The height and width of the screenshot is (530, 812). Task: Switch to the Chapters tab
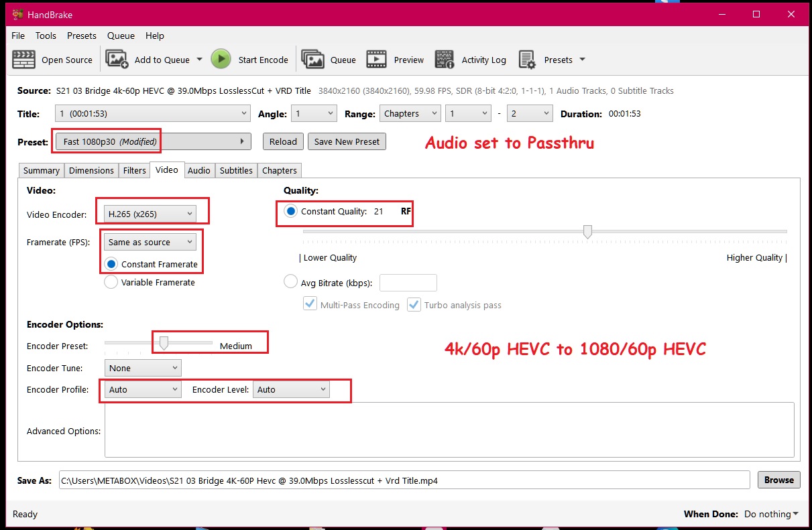tap(280, 170)
